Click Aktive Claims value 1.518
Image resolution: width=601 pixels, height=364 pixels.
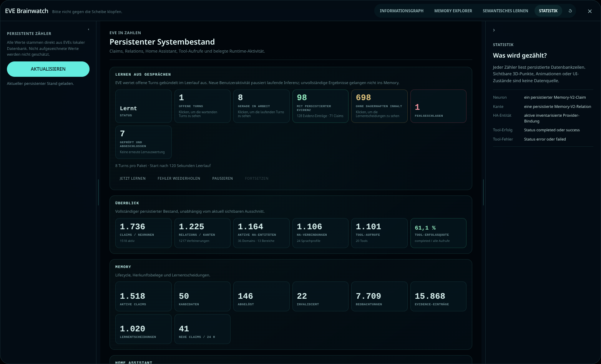pos(133,296)
